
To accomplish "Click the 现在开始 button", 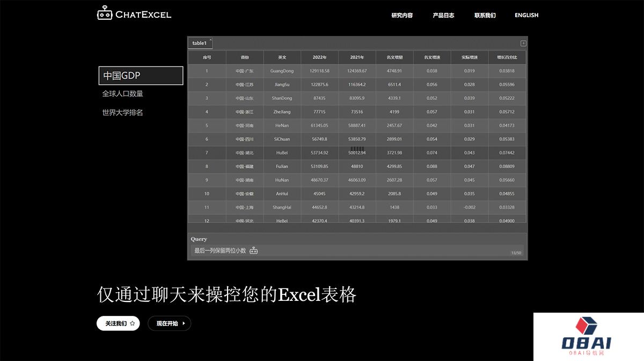I will pos(169,323).
